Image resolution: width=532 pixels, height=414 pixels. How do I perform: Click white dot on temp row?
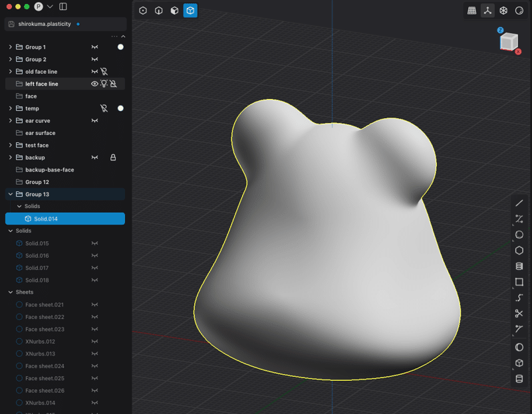coord(120,108)
